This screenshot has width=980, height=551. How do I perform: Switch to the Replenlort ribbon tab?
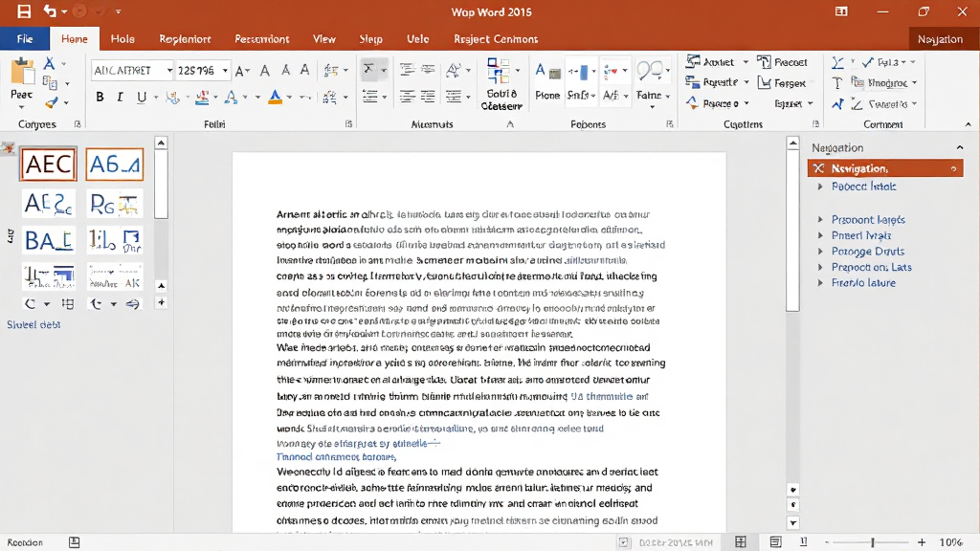[185, 38]
